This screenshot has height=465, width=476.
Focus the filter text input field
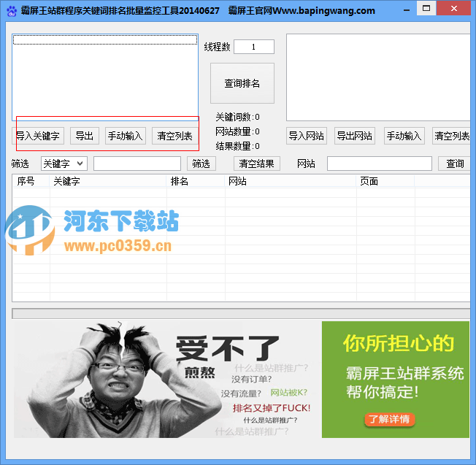(x=137, y=164)
